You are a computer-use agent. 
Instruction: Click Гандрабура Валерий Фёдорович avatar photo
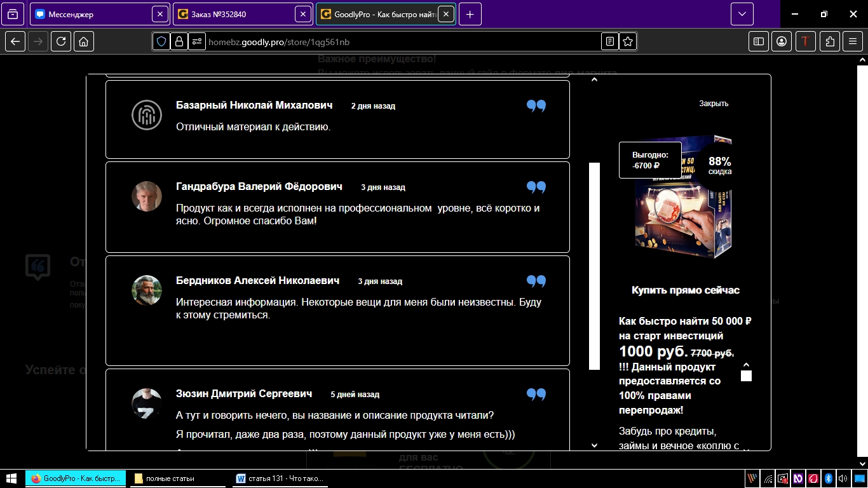coord(147,196)
